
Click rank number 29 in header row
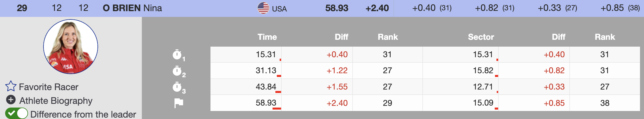pos(22,8)
